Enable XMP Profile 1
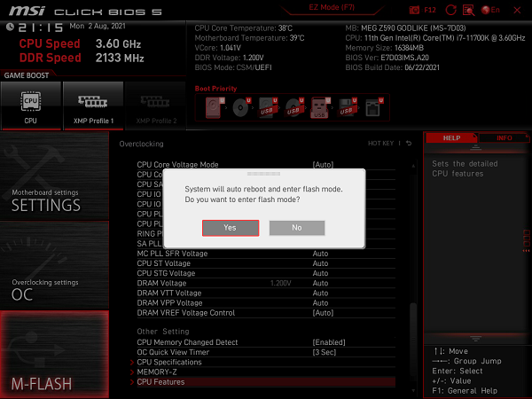The width and height of the screenshot is (532, 399). point(92,105)
